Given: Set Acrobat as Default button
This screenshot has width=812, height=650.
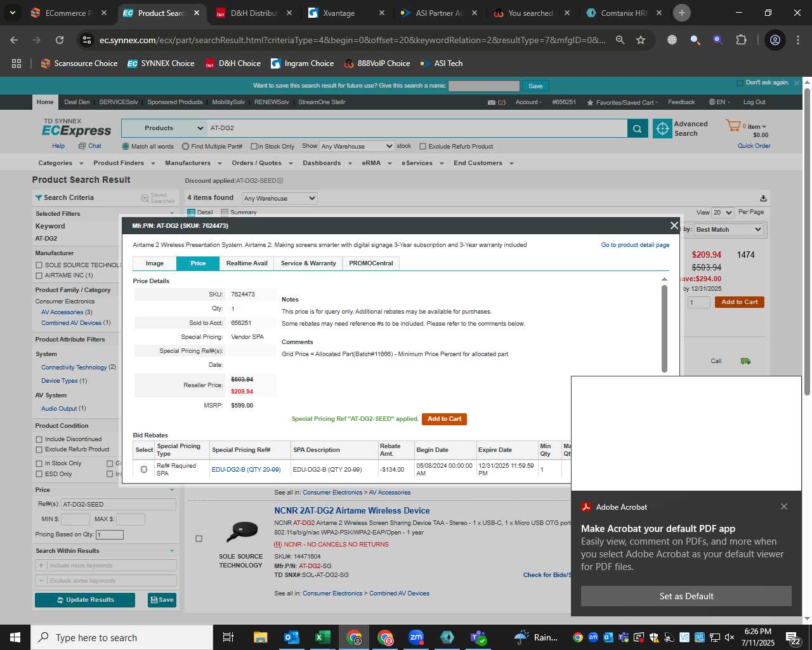Looking at the screenshot, I should click(x=686, y=596).
